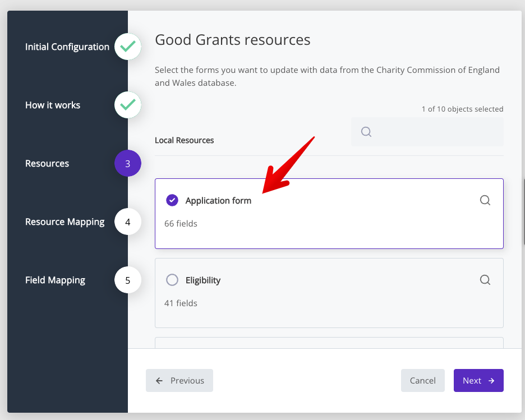This screenshot has width=525, height=420.
Task: Click the Eligibility form card
Action: tap(329, 303)
